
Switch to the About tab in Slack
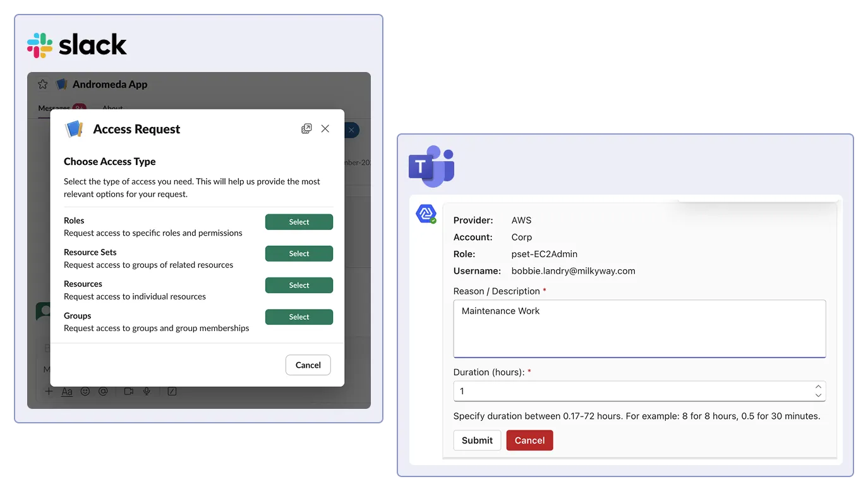[x=112, y=108]
